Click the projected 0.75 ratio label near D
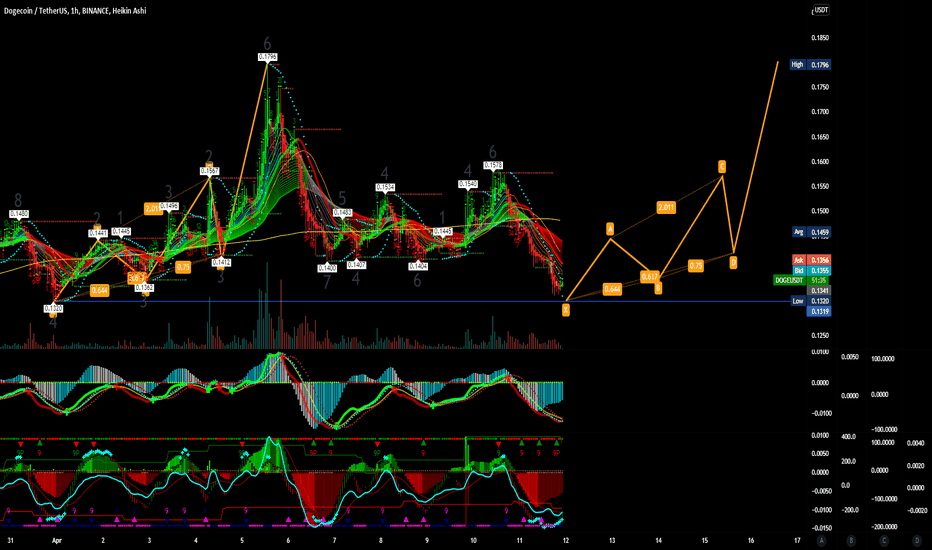The height and width of the screenshot is (550, 932). pyautogui.click(x=695, y=266)
